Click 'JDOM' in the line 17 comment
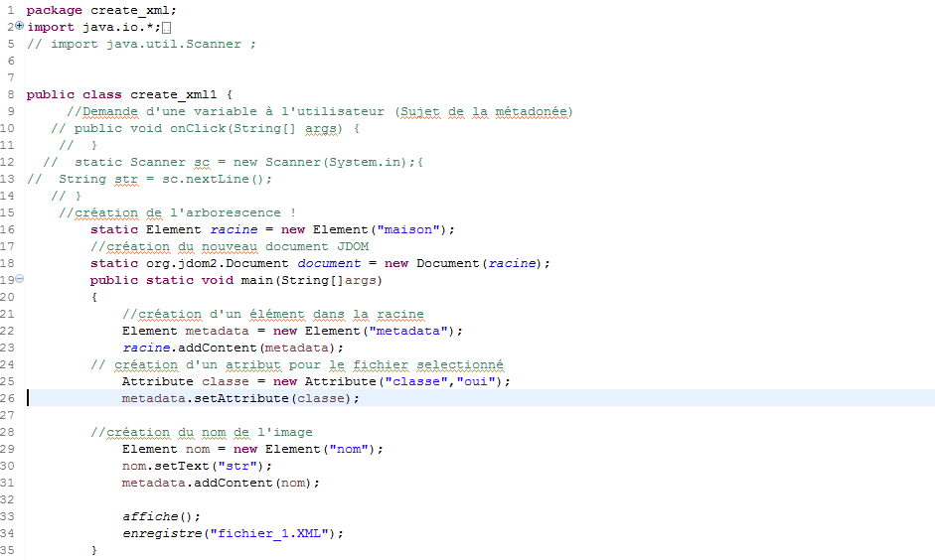The width and height of the screenshot is (935, 560). click(353, 246)
